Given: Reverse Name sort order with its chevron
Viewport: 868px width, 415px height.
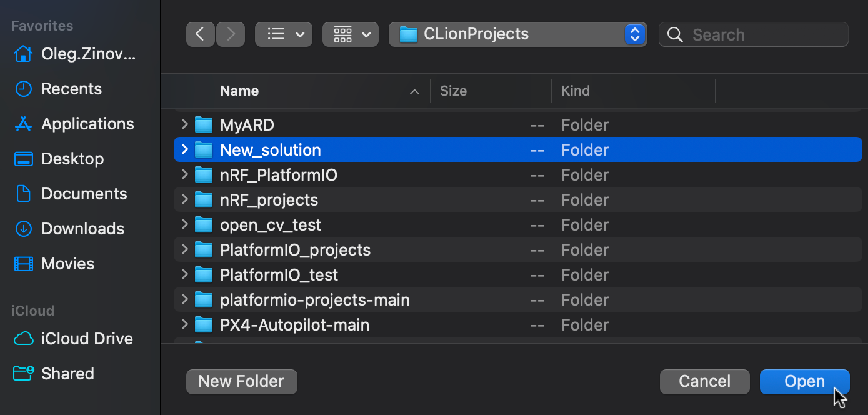Looking at the screenshot, I should click(x=414, y=91).
